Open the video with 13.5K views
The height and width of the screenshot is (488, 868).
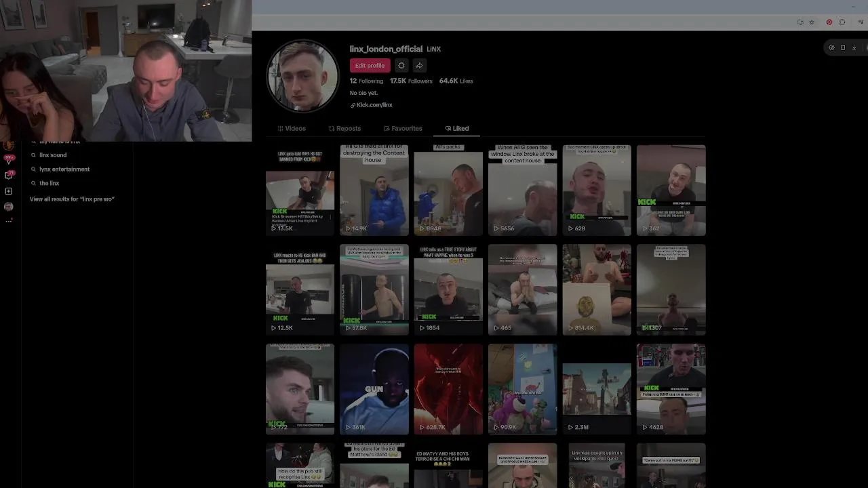coord(300,190)
